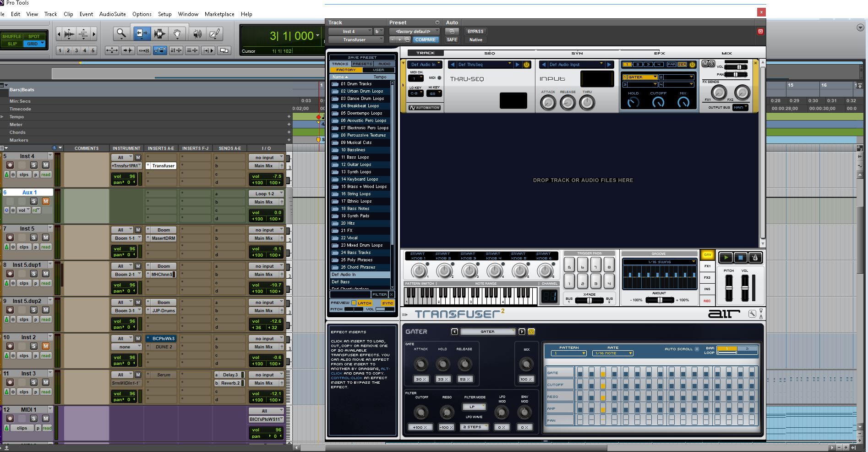The image size is (868, 452).
Task: Mute the Aux 1 track
Action: coord(46,201)
